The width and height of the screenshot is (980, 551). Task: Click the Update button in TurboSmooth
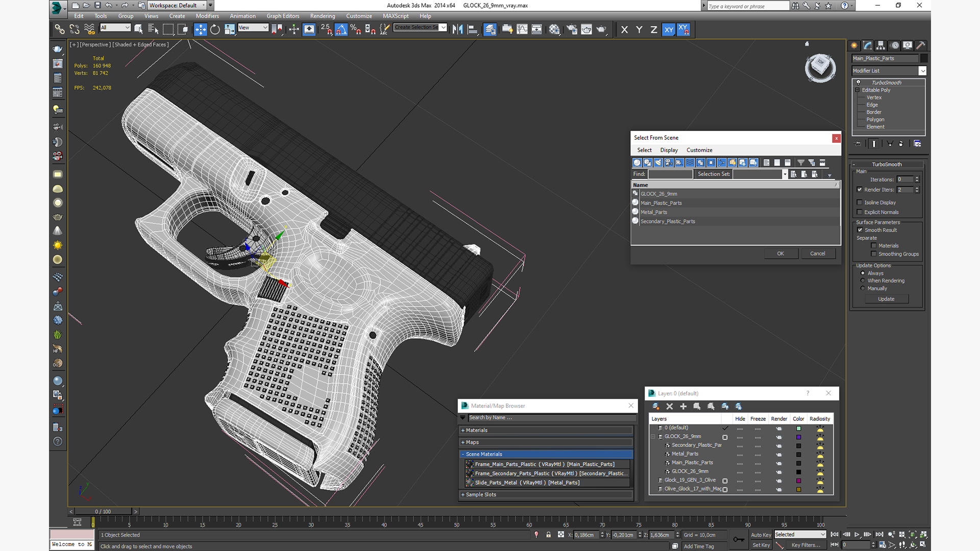(886, 299)
